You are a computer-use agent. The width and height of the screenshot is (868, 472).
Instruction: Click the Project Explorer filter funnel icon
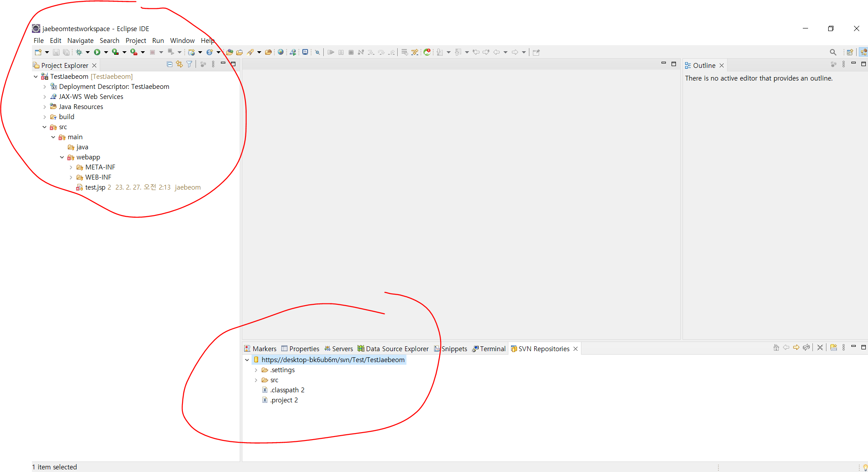[x=189, y=64]
